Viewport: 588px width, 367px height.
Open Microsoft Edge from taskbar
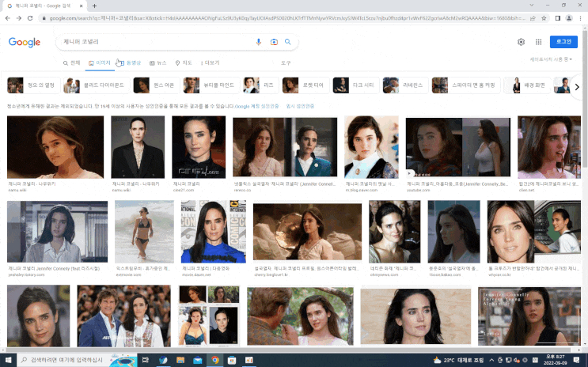coord(163,360)
